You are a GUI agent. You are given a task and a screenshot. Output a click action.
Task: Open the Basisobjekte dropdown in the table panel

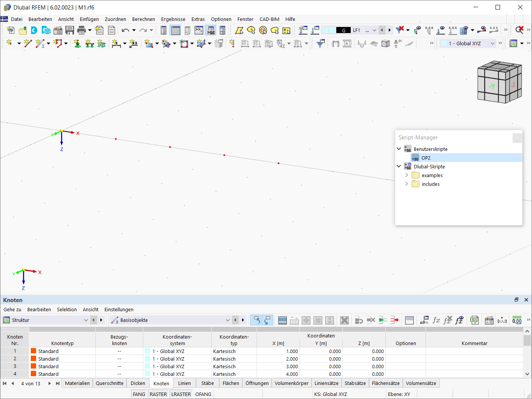click(227, 320)
